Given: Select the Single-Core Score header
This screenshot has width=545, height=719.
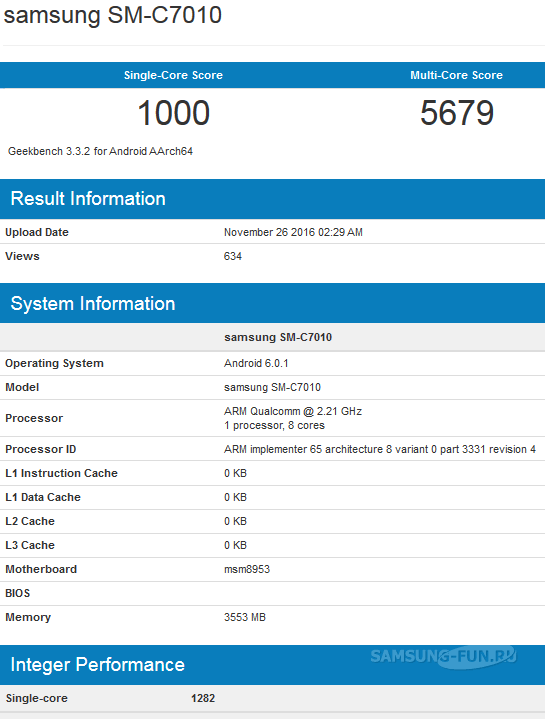Looking at the screenshot, I should pyautogui.click(x=173, y=75).
